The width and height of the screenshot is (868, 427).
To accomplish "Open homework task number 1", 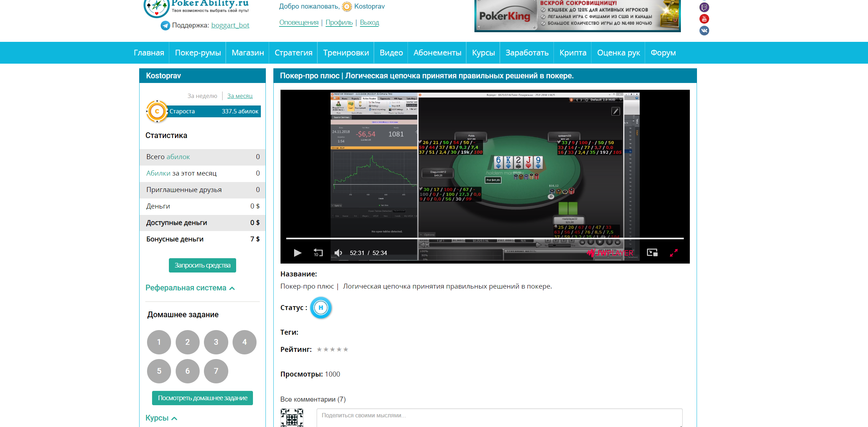I will click(159, 342).
